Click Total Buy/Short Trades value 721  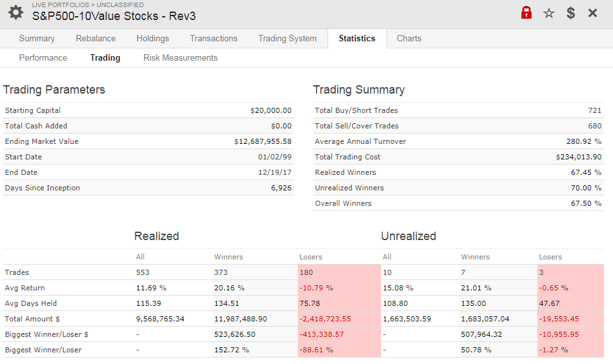click(595, 110)
